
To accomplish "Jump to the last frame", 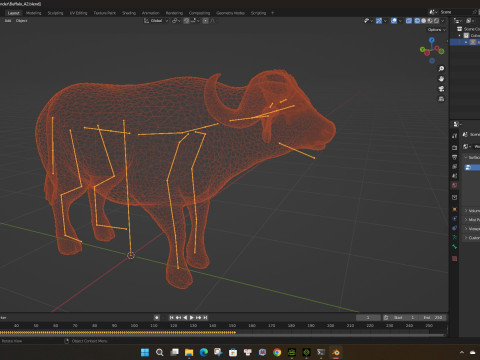I will 205,317.
